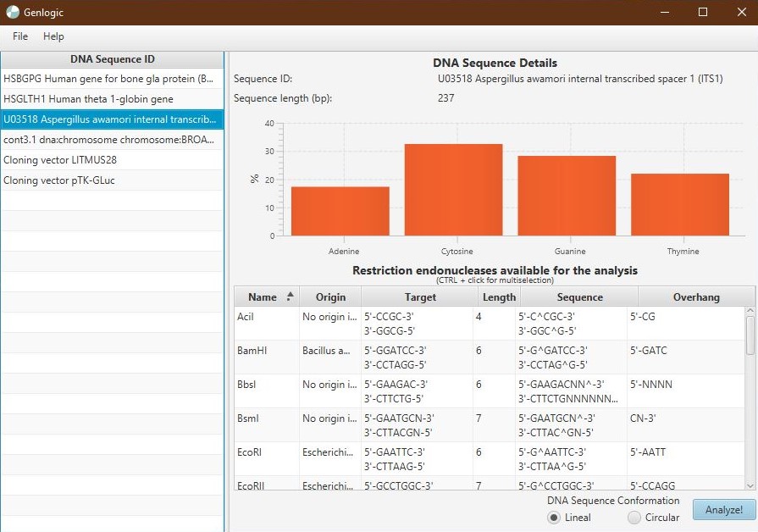Click the Guanine bar in the chart
Image resolution: width=758 pixels, height=532 pixels.
(567, 196)
